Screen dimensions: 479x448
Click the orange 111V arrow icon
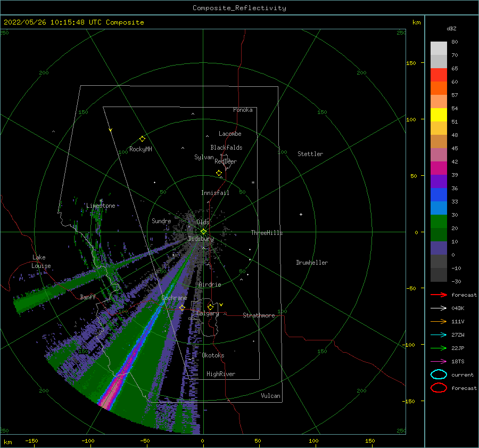(x=439, y=321)
